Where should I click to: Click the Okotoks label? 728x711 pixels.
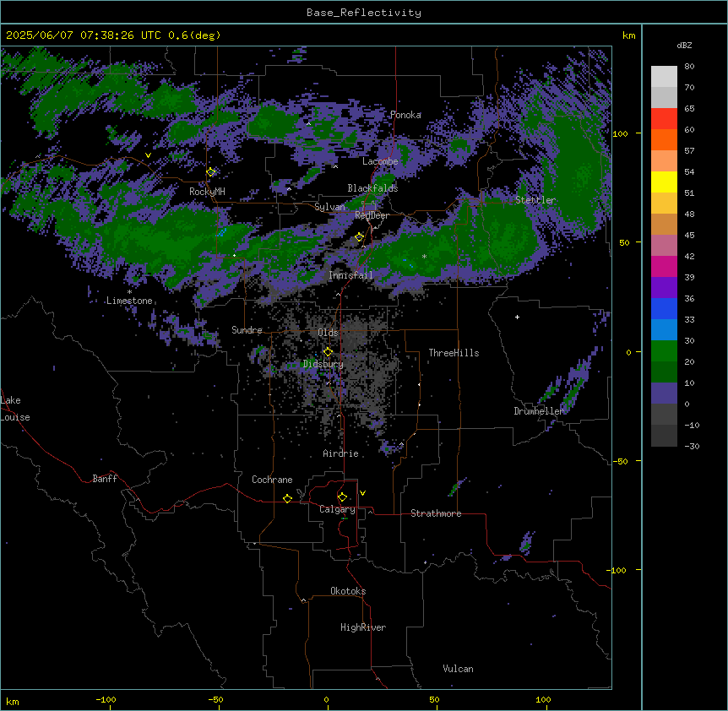[x=348, y=591]
